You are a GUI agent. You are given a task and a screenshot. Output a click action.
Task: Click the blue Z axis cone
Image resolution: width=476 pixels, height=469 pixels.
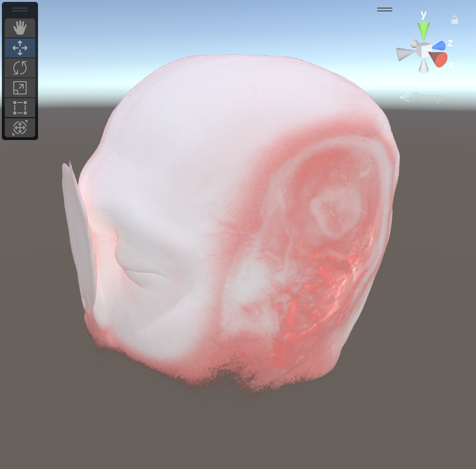click(439, 45)
